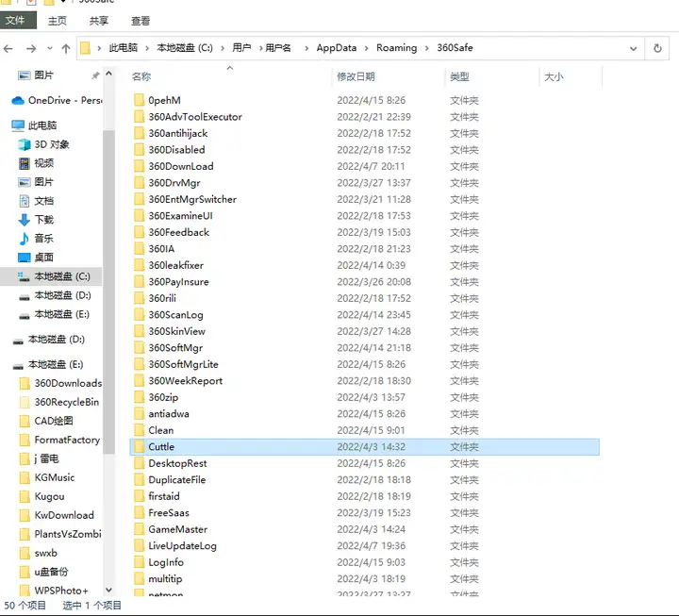Image resolution: width=679 pixels, height=616 pixels.
Task: Sort files by 类型 column
Action: [459, 76]
